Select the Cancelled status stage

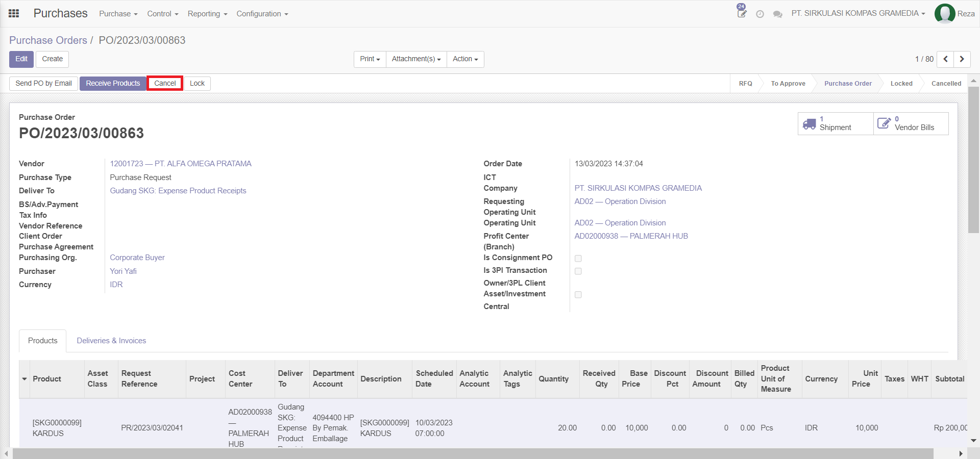click(x=946, y=84)
